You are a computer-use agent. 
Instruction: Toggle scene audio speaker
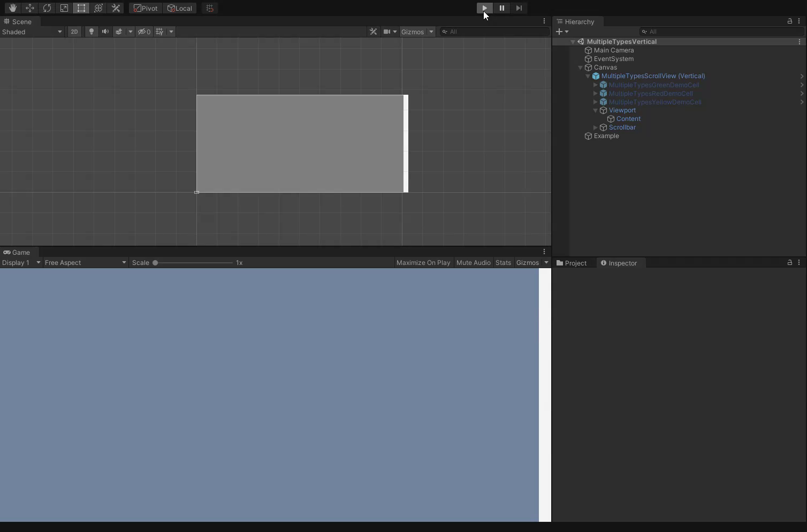pos(105,32)
